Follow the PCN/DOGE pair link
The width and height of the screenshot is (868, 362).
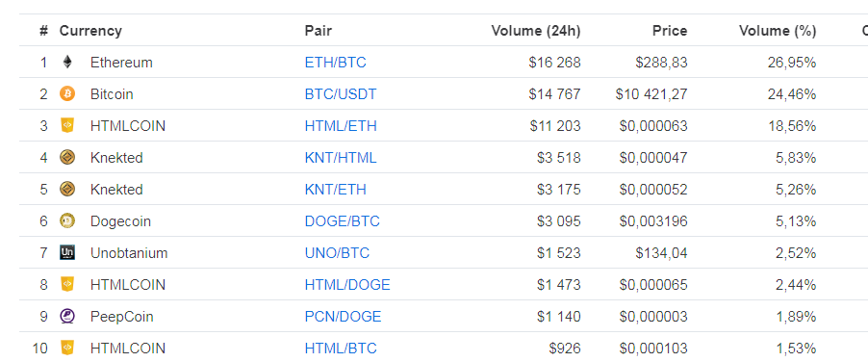click(343, 317)
